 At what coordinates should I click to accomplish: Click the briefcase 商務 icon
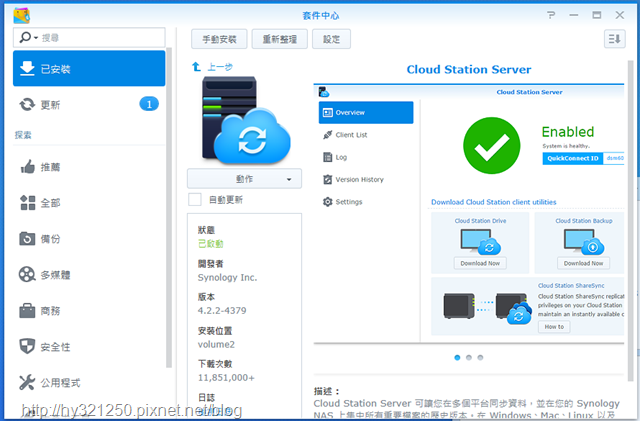click(27, 311)
